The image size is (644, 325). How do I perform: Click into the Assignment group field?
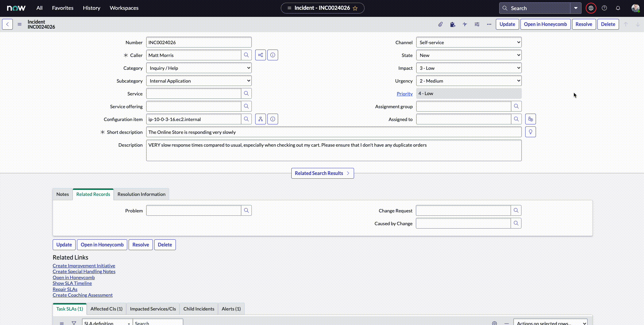pos(463,107)
